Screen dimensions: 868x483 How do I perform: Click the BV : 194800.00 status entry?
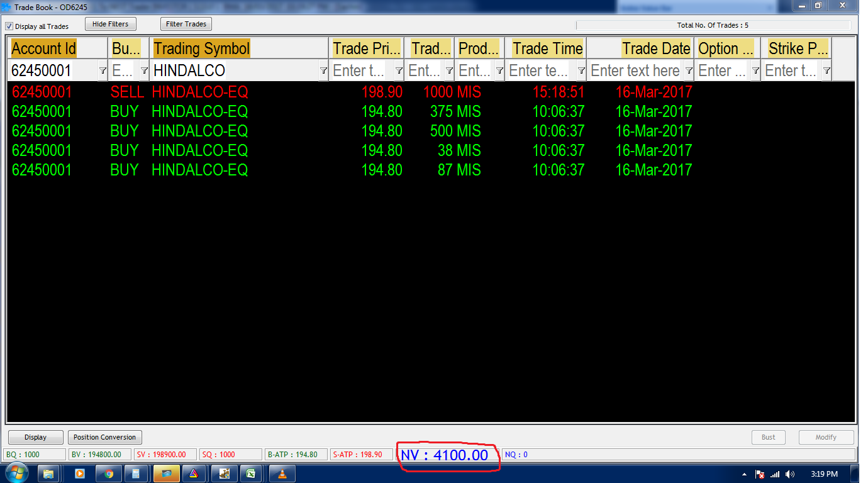point(100,455)
